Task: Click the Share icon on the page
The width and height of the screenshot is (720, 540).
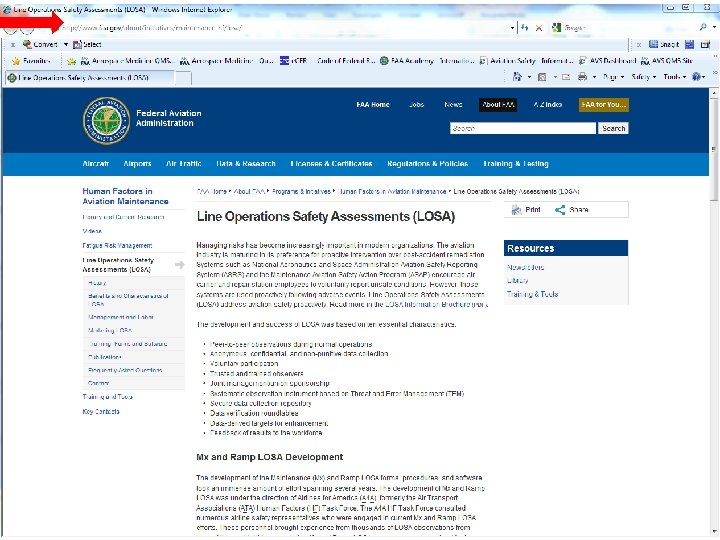Action: [560, 210]
